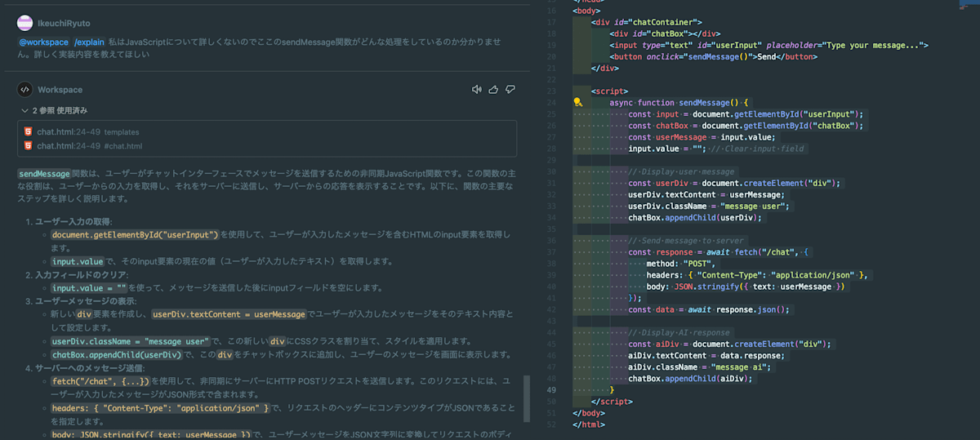980x440 pixels.
Task: Click the 'chatBox.appendChild(aiDiv);' code line
Action: [690, 379]
